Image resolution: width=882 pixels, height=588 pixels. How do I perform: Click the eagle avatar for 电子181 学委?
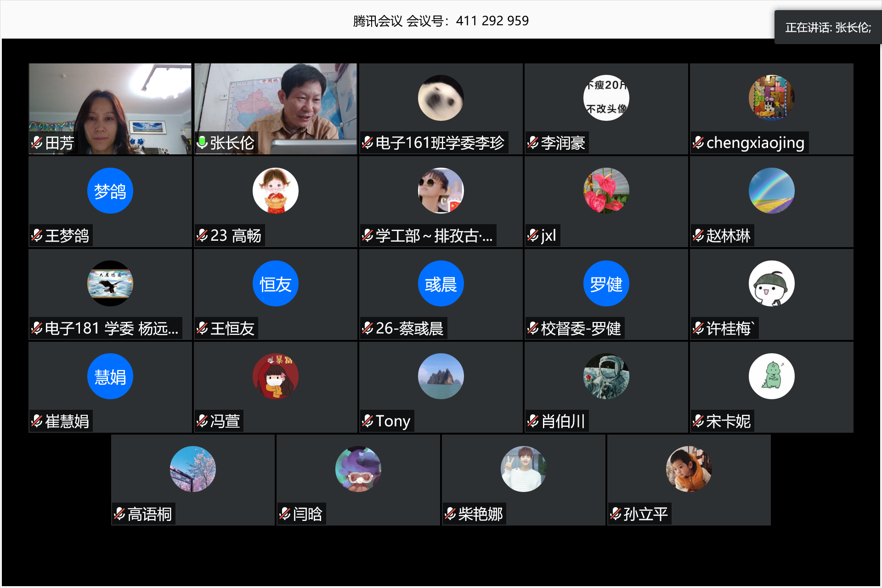(110, 283)
